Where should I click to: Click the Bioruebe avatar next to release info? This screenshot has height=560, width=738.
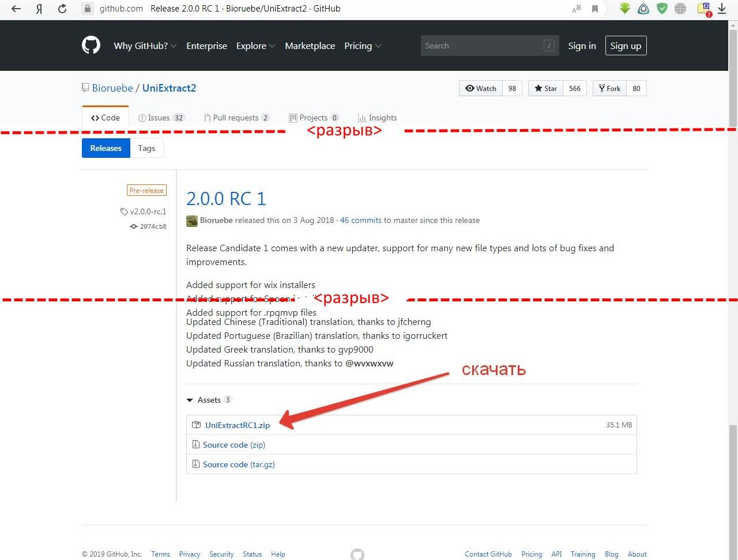tap(192, 221)
